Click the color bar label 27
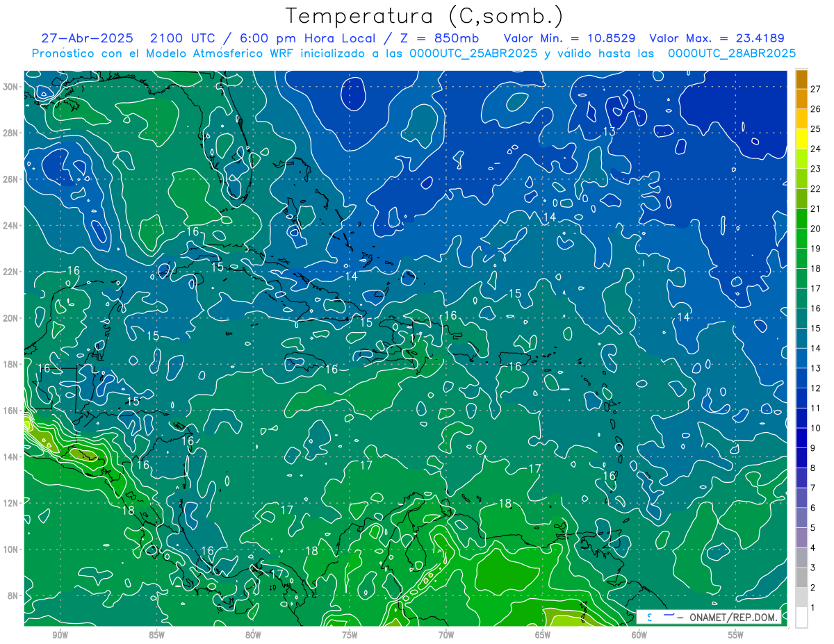The image size is (834, 644). click(x=815, y=88)
